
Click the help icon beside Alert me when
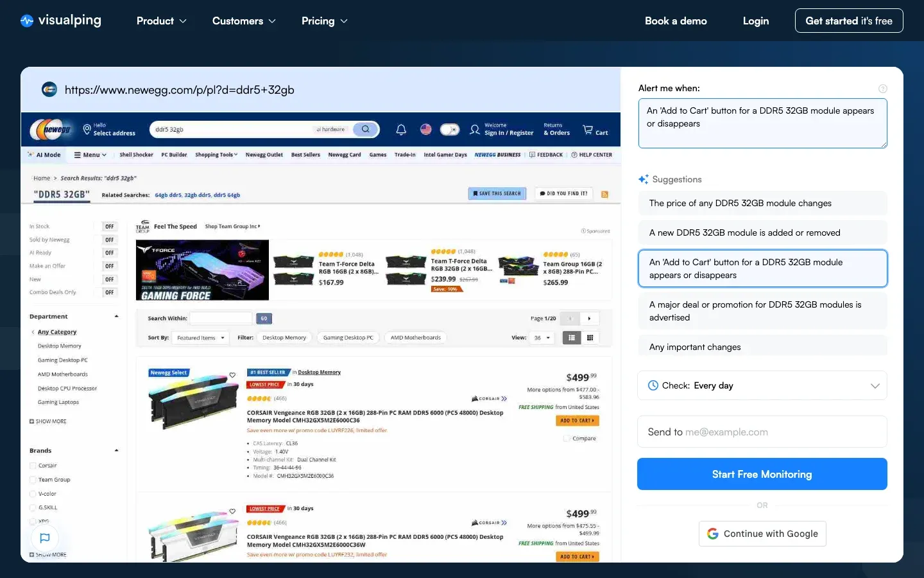coord(883,89)
